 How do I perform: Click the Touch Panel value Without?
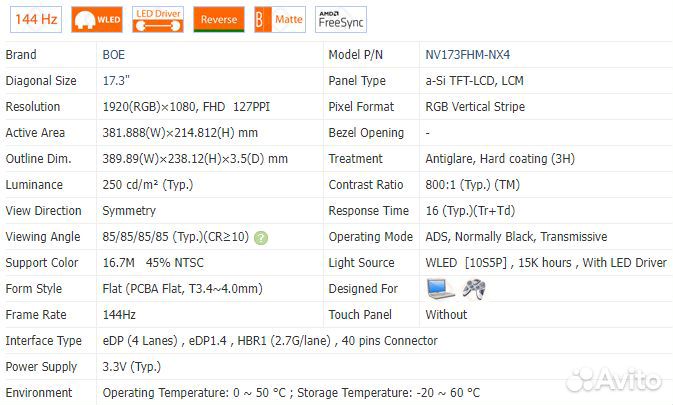[446, 315]
